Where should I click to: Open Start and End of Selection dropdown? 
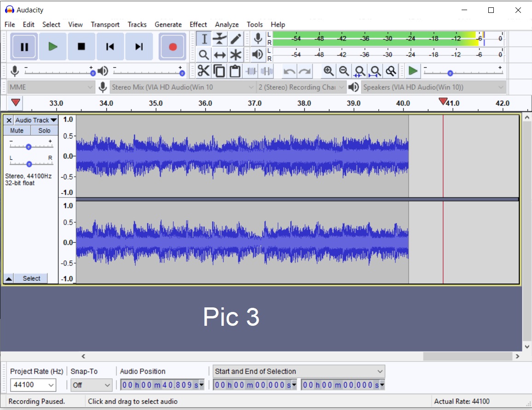(x=299, y=371)
